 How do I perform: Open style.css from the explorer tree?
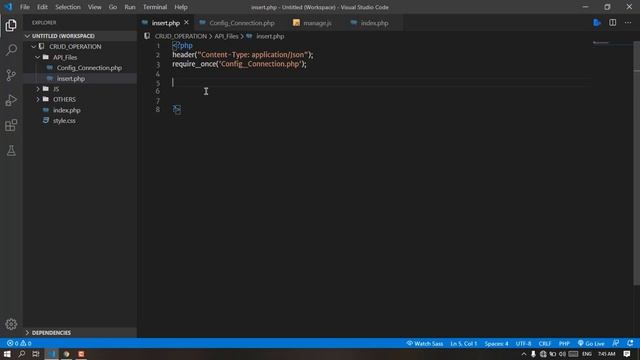pyautogui.click(x=80, y=121)
